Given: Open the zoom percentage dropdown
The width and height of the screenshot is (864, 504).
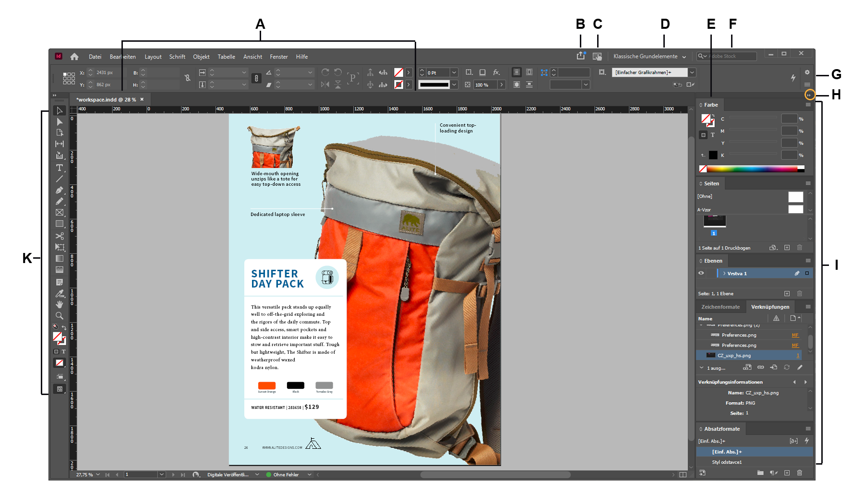Looking at the screenshot, I should pos(98,474).
